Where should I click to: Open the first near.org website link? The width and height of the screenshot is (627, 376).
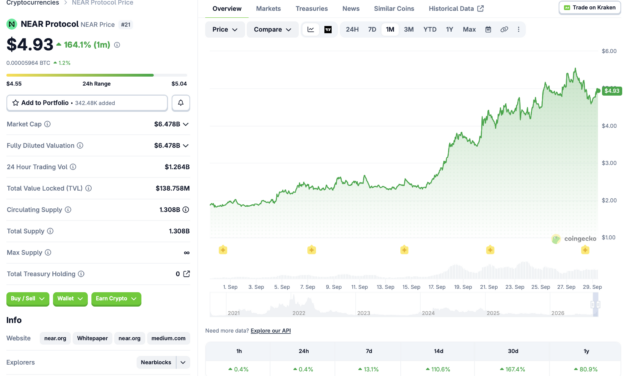coord(55,338)
